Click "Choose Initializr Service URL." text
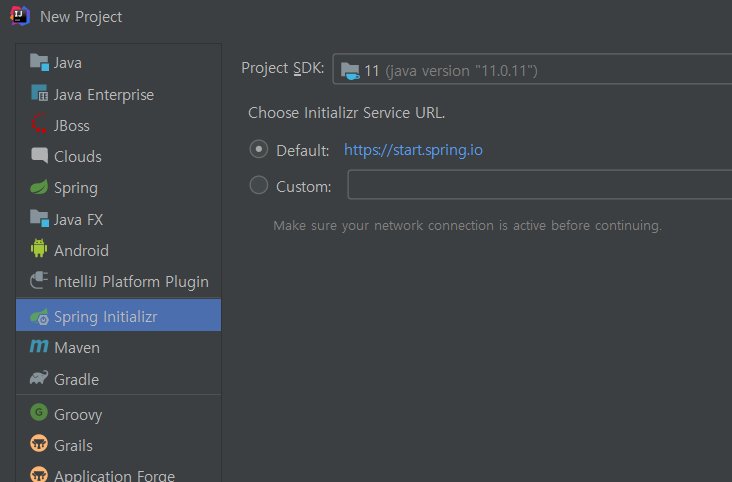 (x=346, y=113)
